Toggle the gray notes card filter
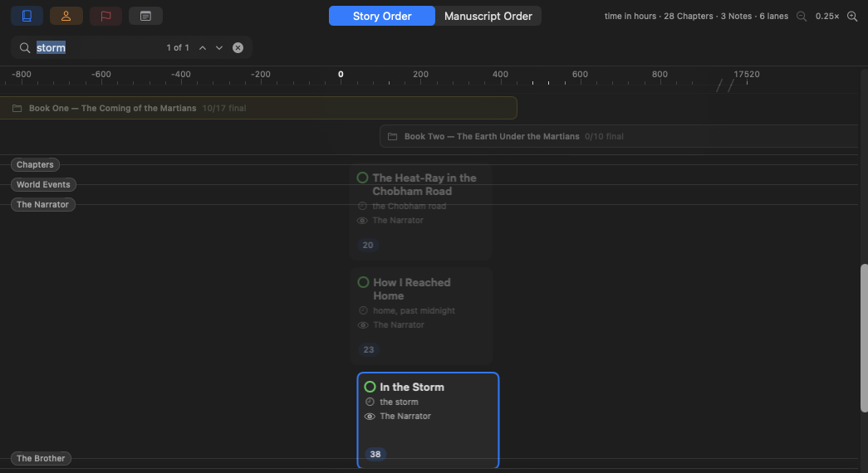Screen dimensions: 868x473 pos(145,16)
